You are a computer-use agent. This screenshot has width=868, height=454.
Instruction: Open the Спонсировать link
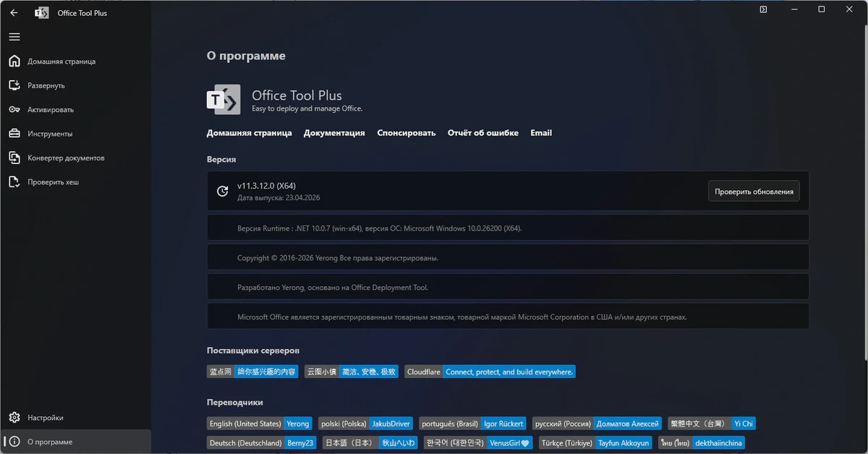tap(407, 133)
